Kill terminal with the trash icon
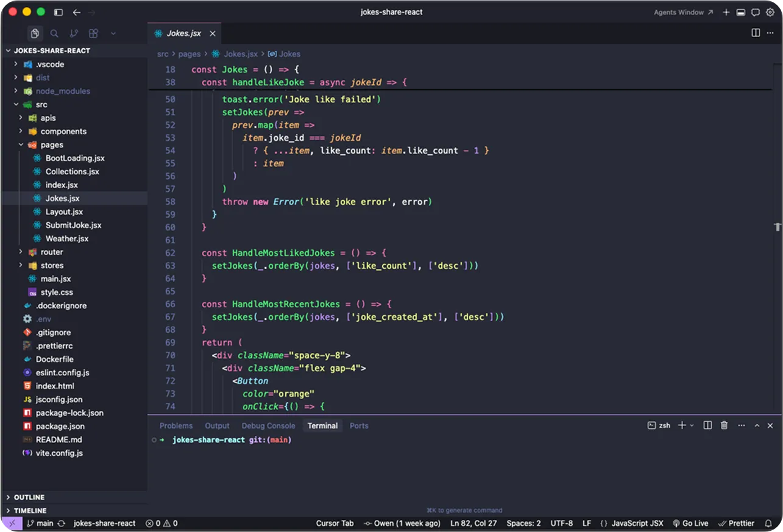The width and height of the screenshot is (783, 532). pyautogui.click(x=724, y=425)
